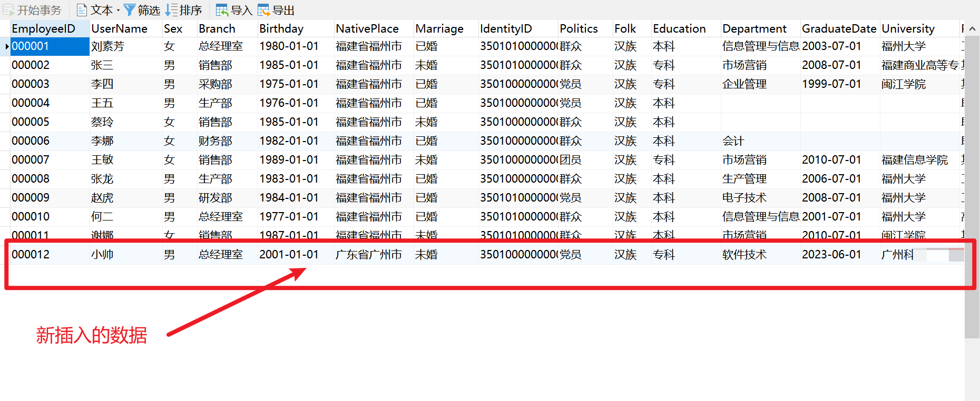Viewport: 980px width, 401px height.
Task: Select the IdentityID column header
Action: [x=518, y=28]
